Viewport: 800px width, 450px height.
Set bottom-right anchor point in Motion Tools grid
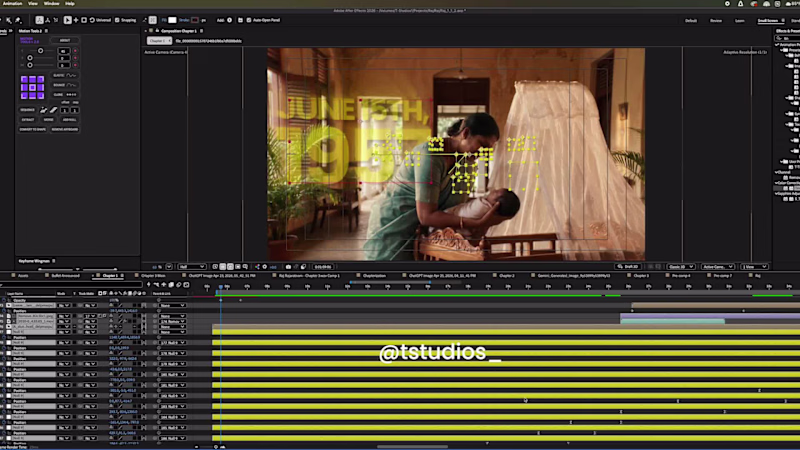pyautogui.click(x=40, y=95)
